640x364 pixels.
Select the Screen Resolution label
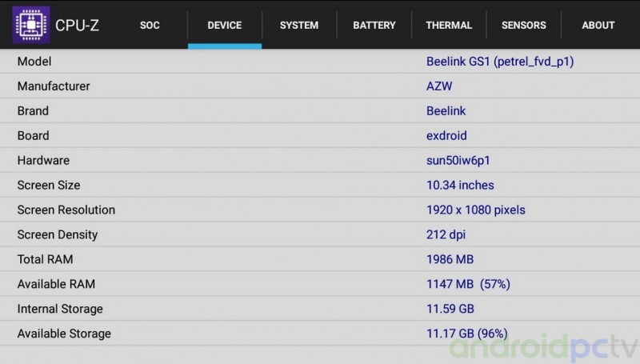point(66,210)
